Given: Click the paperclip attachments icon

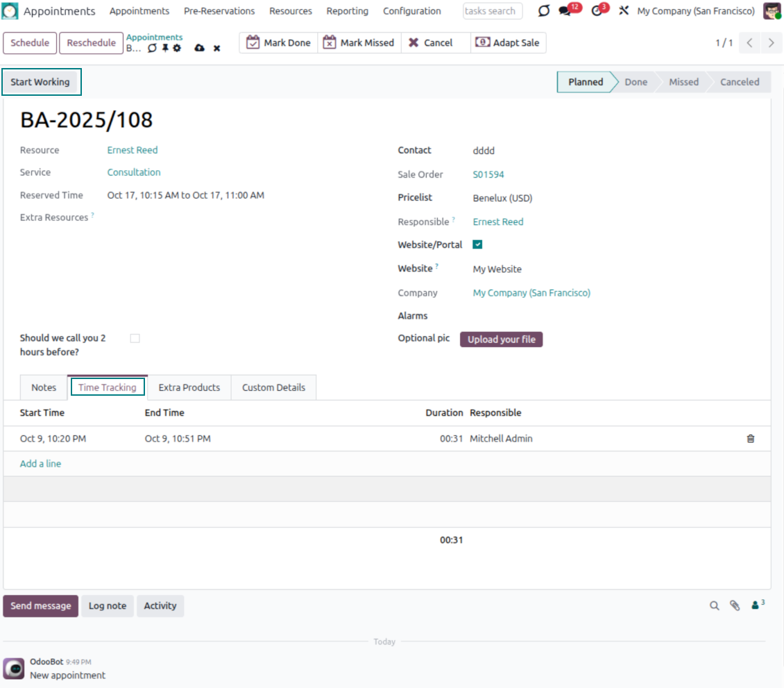Looking at the screenshot, I should [735, 606].
